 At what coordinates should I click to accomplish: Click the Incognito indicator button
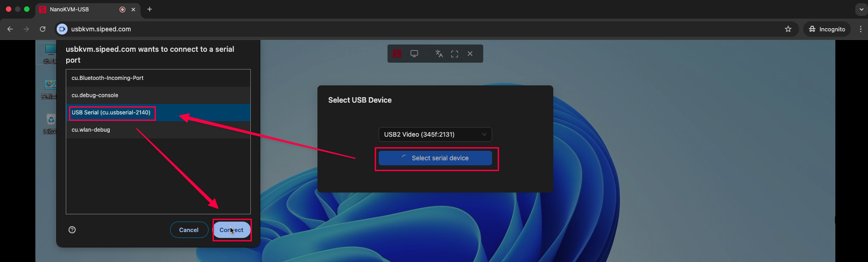tap(827, 29)
